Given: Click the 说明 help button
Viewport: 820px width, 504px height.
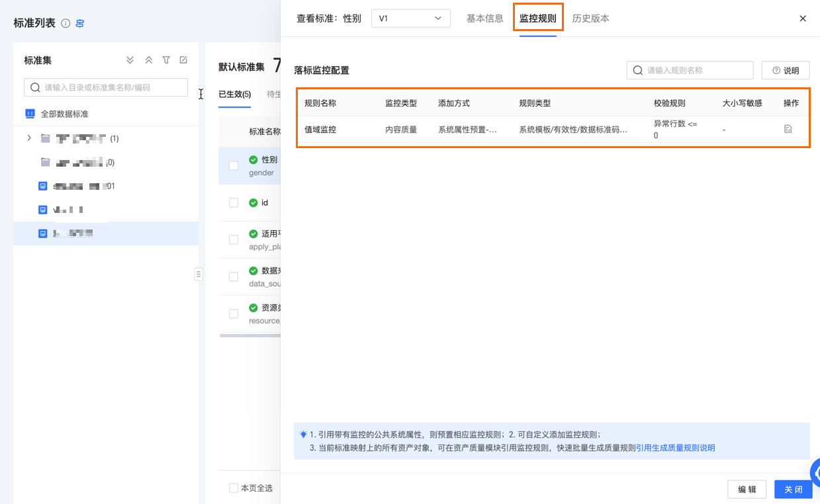Looking at the screenshot, I should click(x=786, y=70).
